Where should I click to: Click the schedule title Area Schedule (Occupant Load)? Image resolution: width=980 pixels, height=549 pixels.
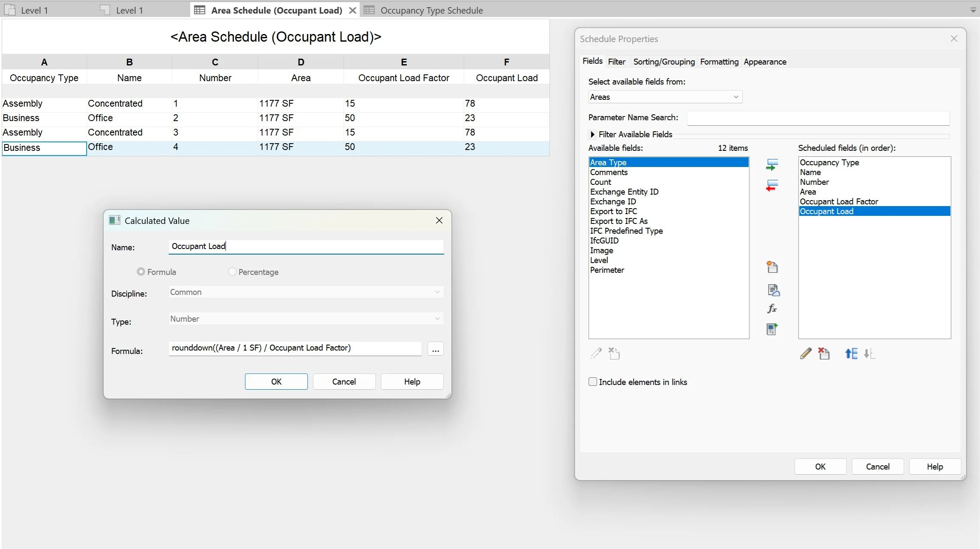click(x=276, y=37)
